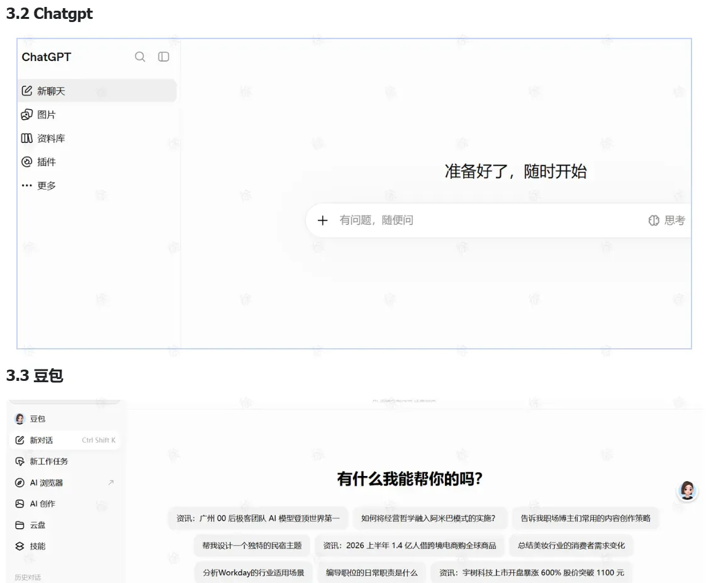Click the plugin icon beside 插件
Image resolution: width=728 pixels, height=583 pixels.
[x=27, y=162]
